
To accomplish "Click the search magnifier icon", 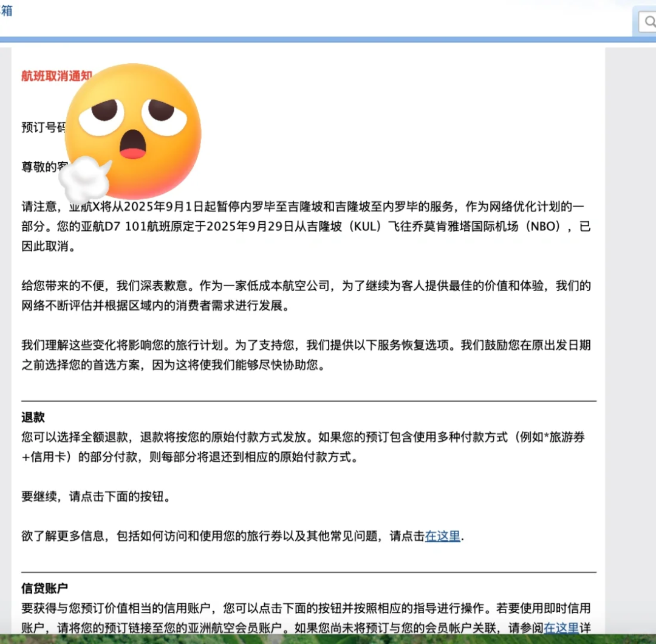I will [x=650, y=21].
